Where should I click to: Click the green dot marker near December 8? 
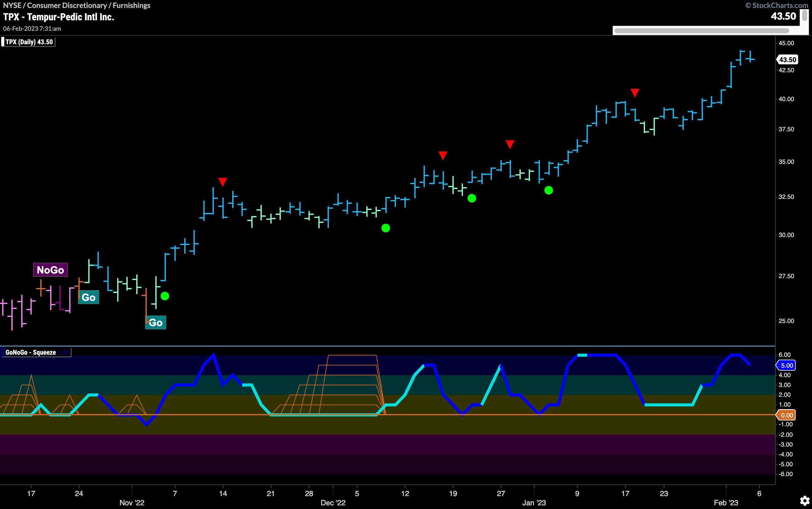386,228
